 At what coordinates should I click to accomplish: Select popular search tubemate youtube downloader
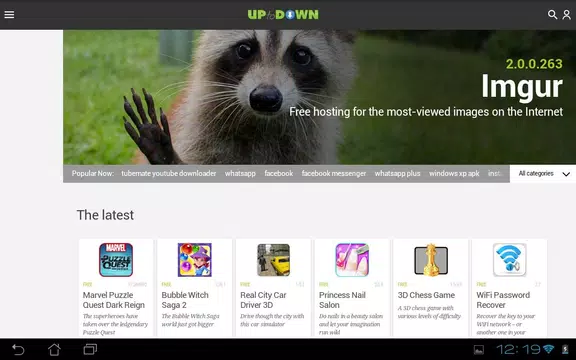(169, 173)
